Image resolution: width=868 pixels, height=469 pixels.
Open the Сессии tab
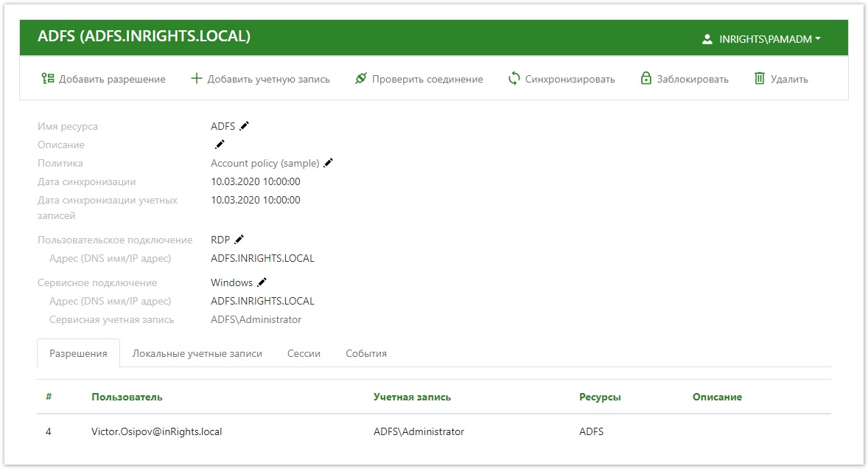(x=304, y=353)
